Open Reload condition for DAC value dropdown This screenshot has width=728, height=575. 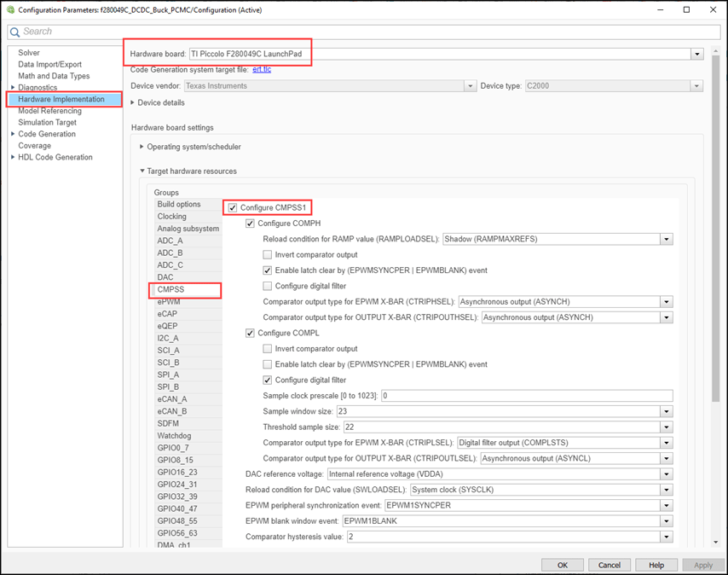pyautogui.click(x=667, y=490)
